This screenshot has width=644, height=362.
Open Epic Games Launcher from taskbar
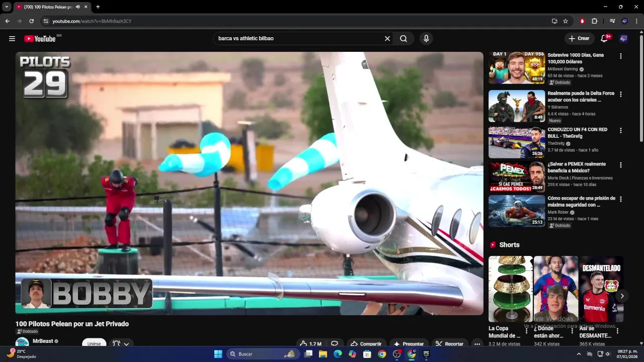(x=426, y=354)
